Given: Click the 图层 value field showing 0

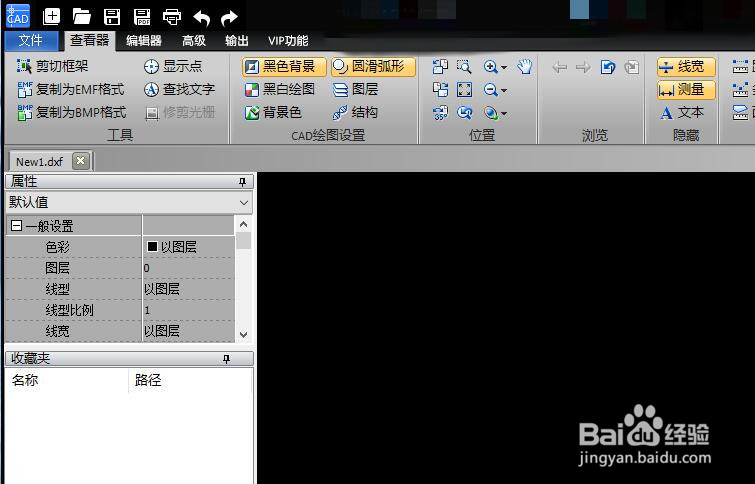Looking at the screenshot, I should click(189, 268).
